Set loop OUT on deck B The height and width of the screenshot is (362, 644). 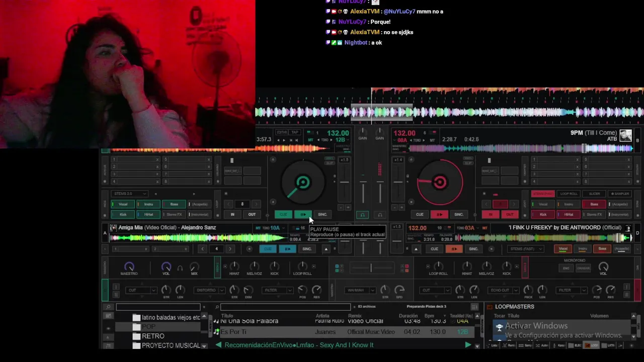click(x=510, y=215)
